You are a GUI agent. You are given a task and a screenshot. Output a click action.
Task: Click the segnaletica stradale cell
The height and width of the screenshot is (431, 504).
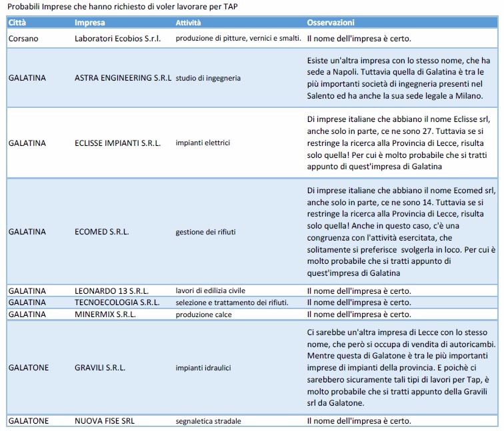click(208, 421)
